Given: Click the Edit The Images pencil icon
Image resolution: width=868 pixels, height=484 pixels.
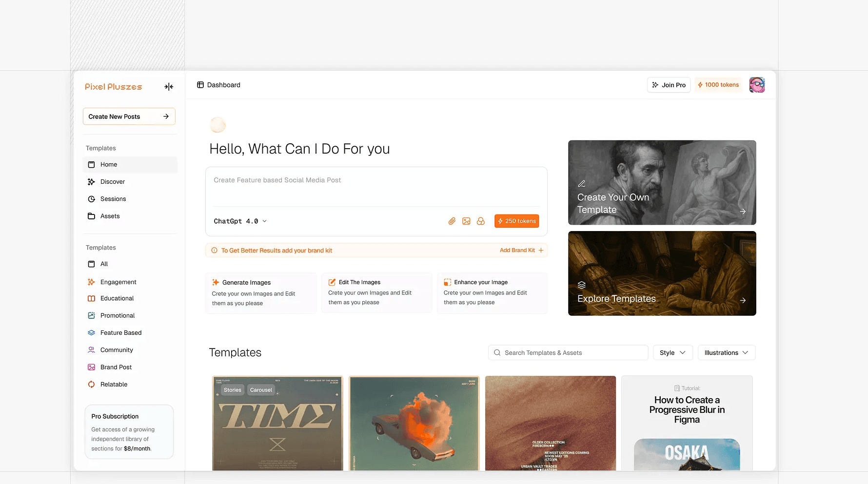Looking at the screenshot, I should pos(332,282).
